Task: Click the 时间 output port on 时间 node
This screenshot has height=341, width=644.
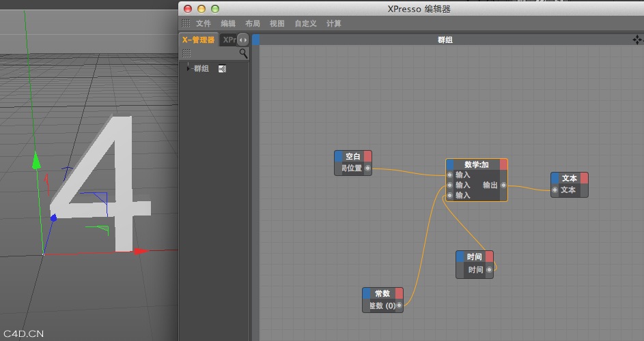Action: [x=489, y=269]
